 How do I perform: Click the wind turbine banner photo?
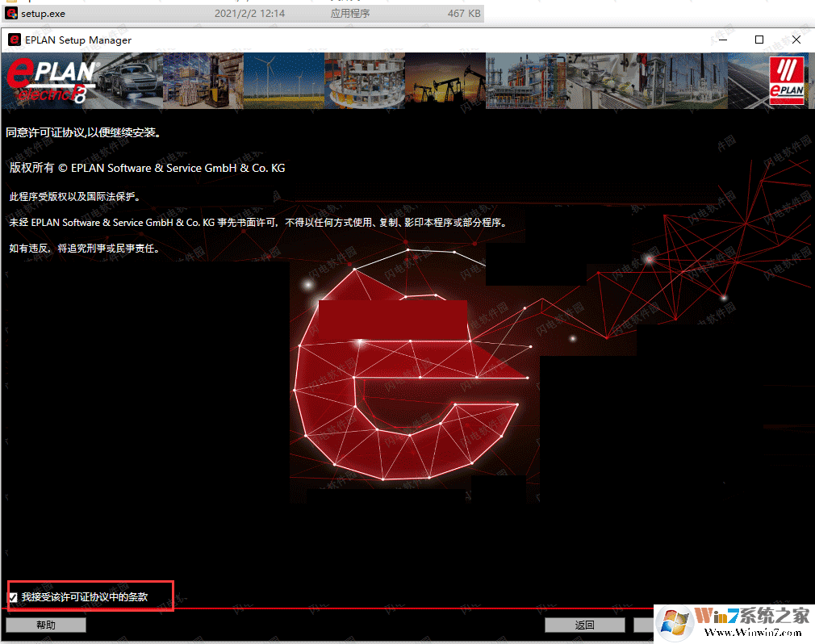click(x=284, y=81)
